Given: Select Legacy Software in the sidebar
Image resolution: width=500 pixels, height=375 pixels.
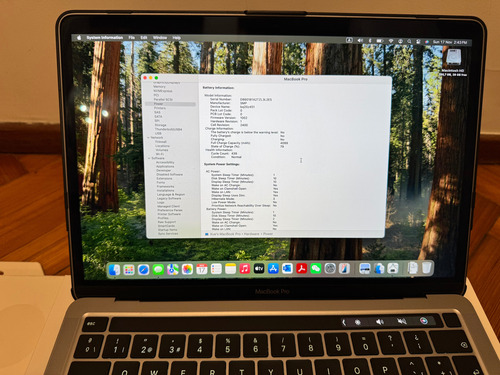Looking at the screenshot, I should click(x=169, y=198).
